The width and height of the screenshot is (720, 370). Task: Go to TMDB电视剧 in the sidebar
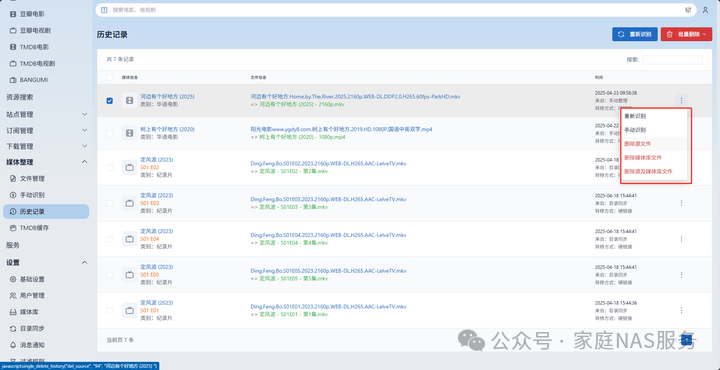pos(37,63)
